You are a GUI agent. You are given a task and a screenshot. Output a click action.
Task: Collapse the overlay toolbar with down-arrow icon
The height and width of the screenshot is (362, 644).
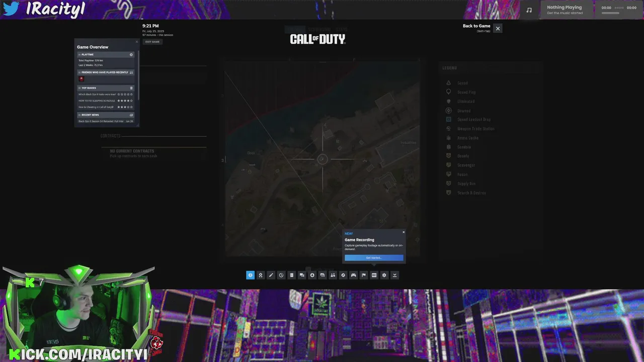(394, 275)
